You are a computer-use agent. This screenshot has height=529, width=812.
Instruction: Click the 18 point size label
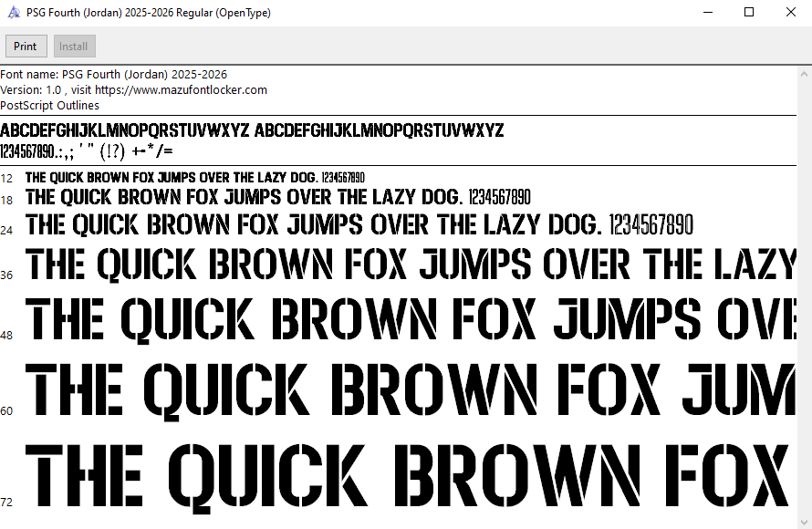click(7, 200)
